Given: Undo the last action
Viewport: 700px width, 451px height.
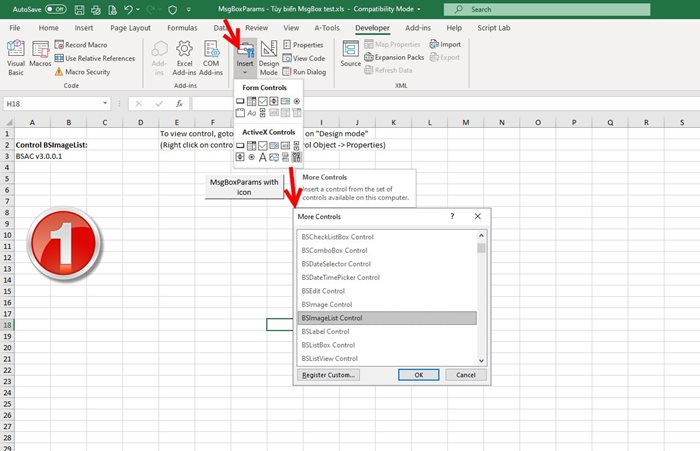Looking at the screenshot, I should (128, 9).
